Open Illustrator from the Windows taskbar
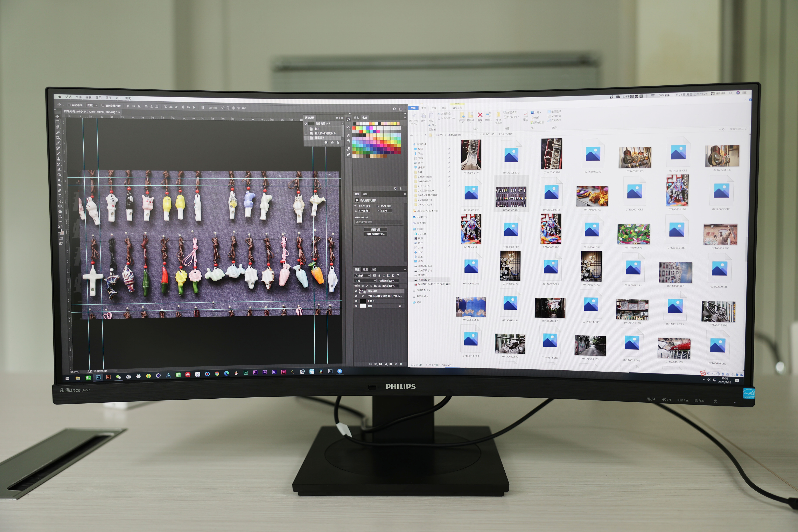This screenshot has height=532, width=798. (x=108, y=377)
